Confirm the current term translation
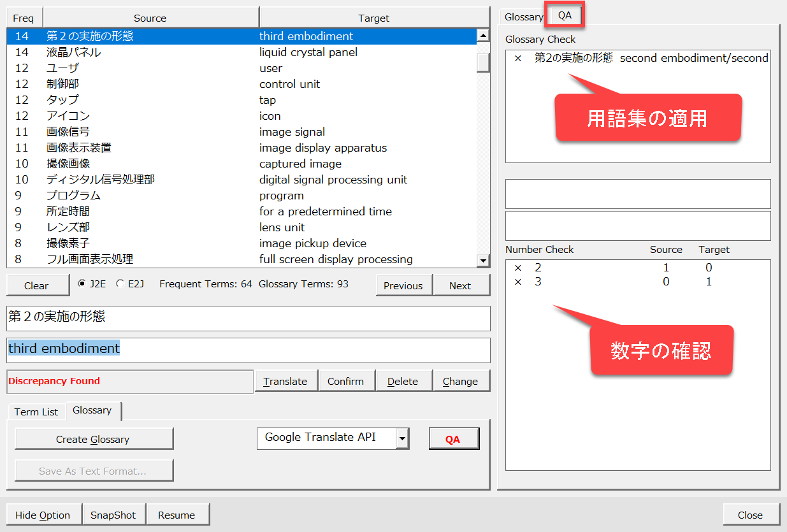This screenshot has width=787, height=532. [345, 381]
